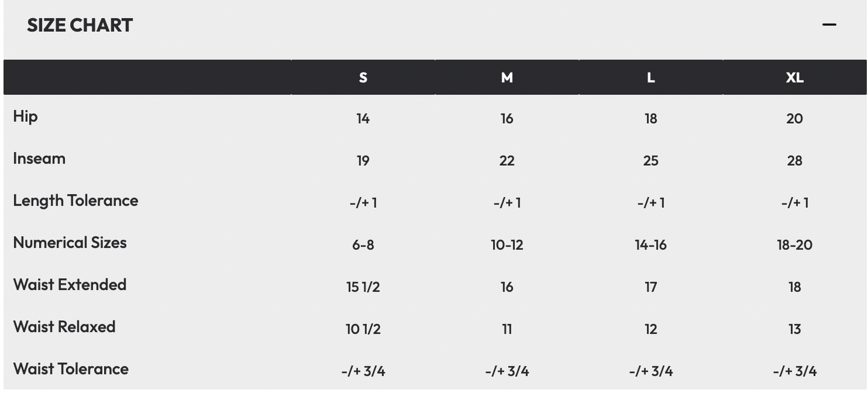Click the Hip row label
Viewport: 868px width, 393px height.
25,116
